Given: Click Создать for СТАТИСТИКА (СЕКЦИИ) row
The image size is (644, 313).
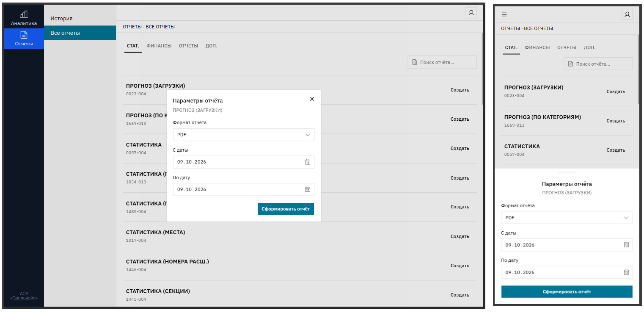Looking at the screenshot, I should (460, 295).
